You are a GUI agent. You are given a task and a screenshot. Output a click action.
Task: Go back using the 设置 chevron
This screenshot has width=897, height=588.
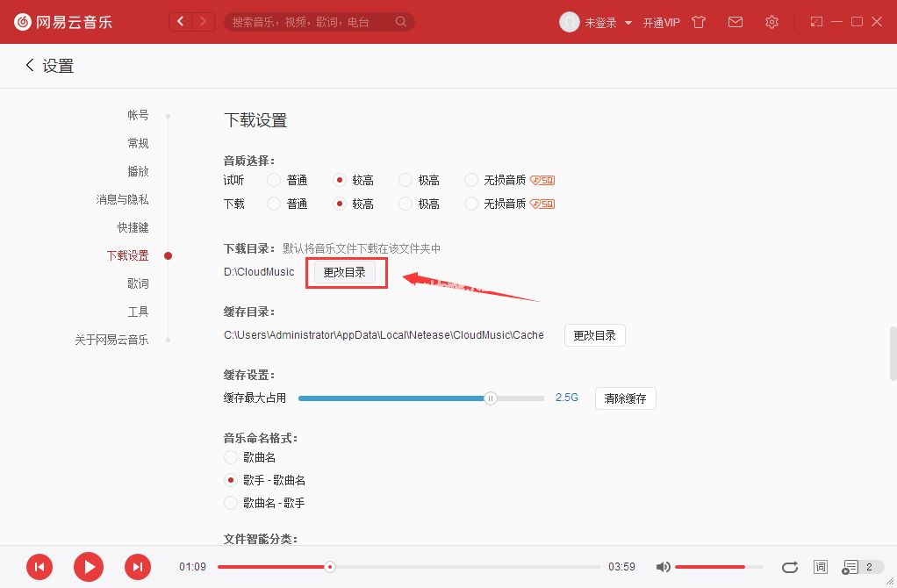click(30, 66)
